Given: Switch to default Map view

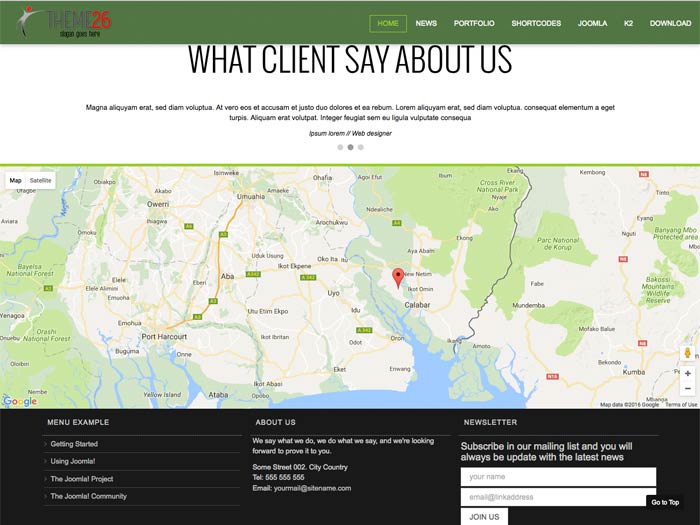Looking at the screenshot, I should tap(15, 180).
